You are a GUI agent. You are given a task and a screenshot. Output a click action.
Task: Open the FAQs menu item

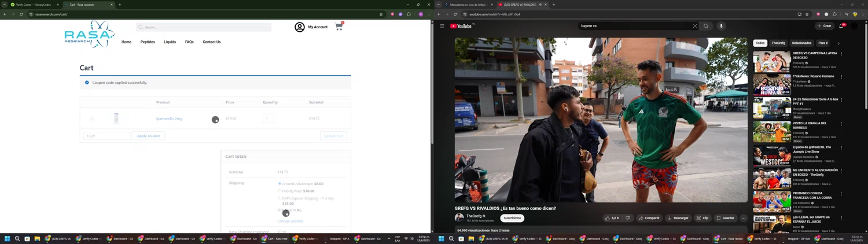tap(189, 42)
